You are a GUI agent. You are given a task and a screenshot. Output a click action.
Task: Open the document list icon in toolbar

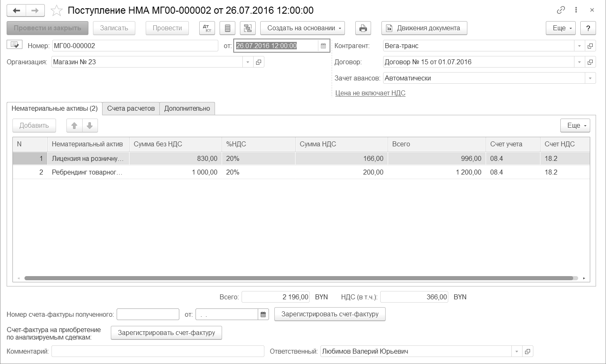click(227, 28)
